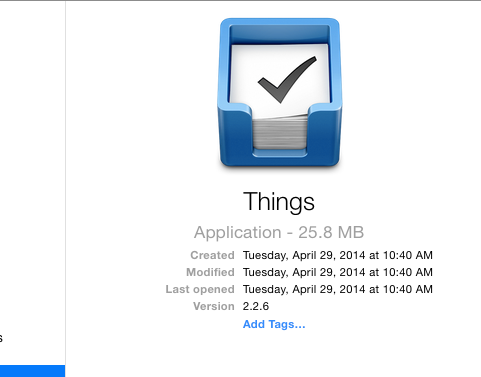Click the sidebar divider line
This screenshot has height=377, width=481.
pyautogui.click(x=65, y=188)
